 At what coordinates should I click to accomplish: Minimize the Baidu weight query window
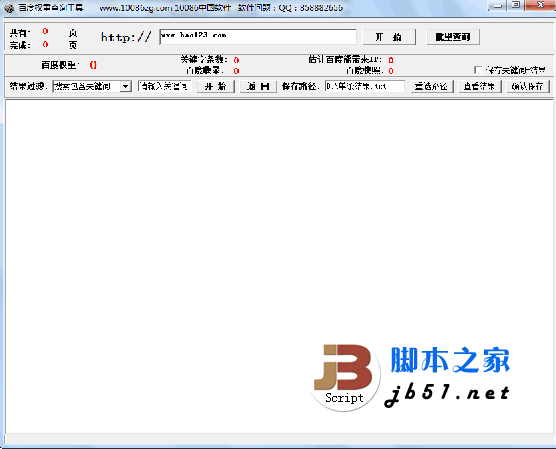pyautogui.click(x=497, y=6)
